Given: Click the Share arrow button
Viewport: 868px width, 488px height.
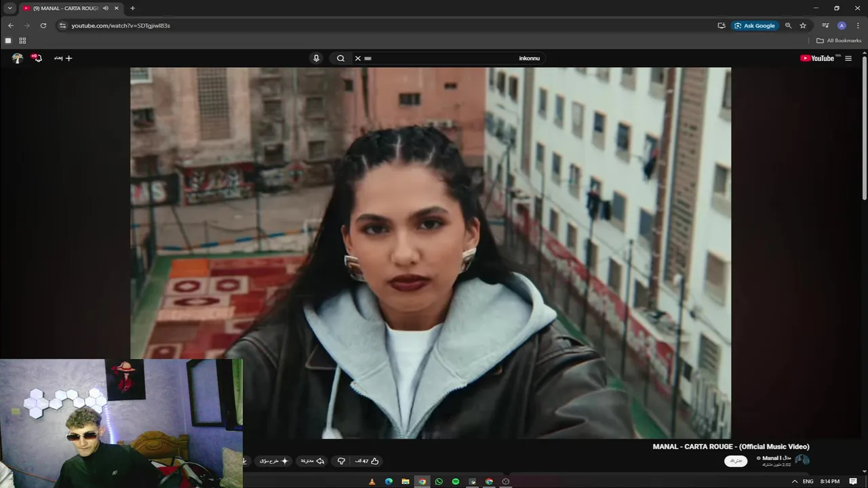Looking at the screenshot, I should pyautogui.click(x=313, y=461).
